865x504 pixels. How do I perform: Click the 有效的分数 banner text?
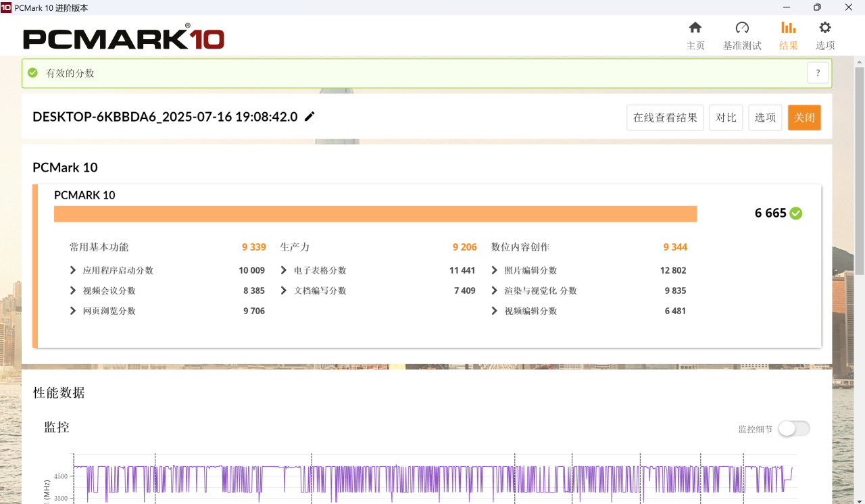(70, 73)
